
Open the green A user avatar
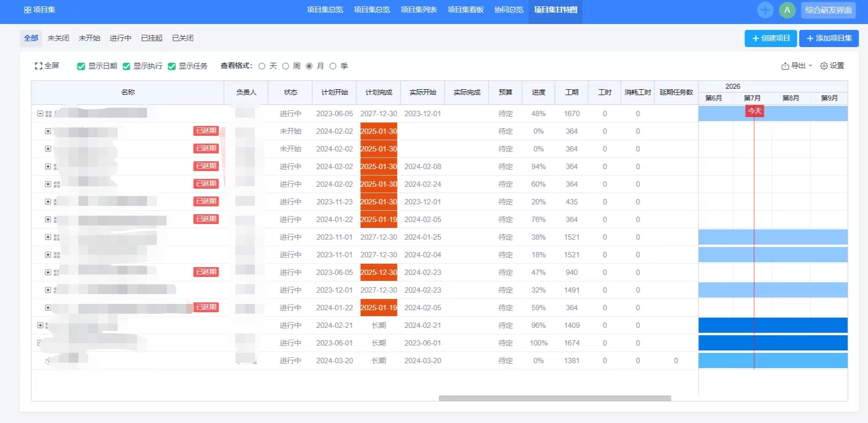(787, 10)
